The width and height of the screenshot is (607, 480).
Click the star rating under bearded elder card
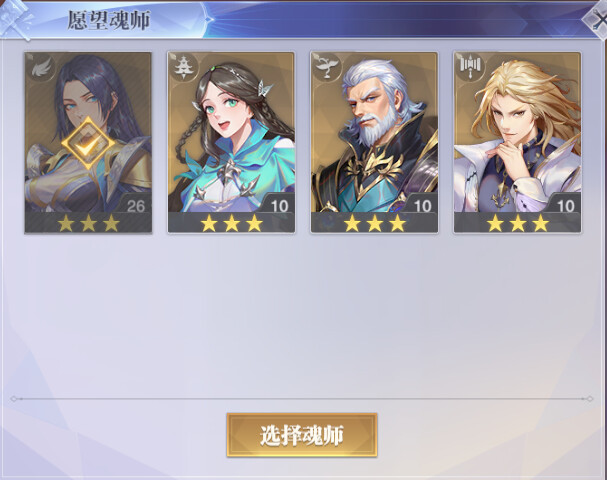pyautogui.click(x=375, y=223)
